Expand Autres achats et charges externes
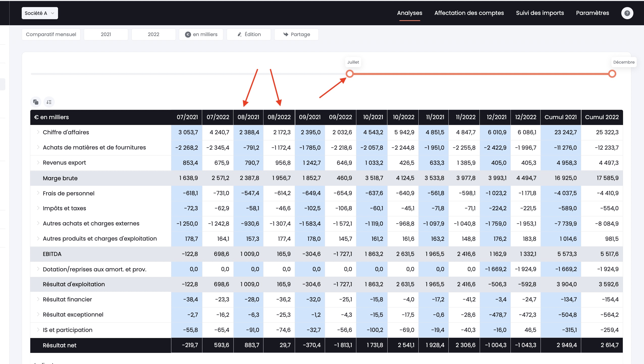The image size is (644, 364). [38, 223]
